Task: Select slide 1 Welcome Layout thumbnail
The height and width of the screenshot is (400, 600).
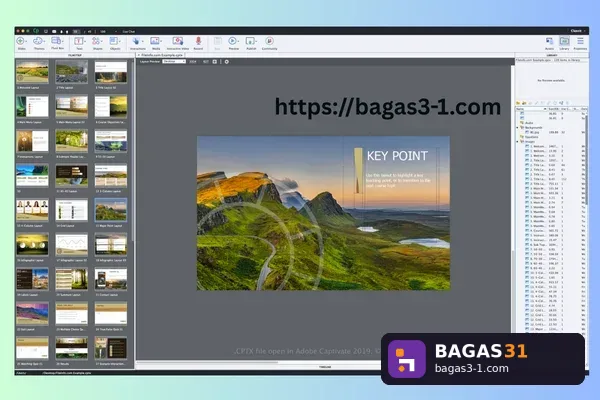Action: tap(33, 72)
